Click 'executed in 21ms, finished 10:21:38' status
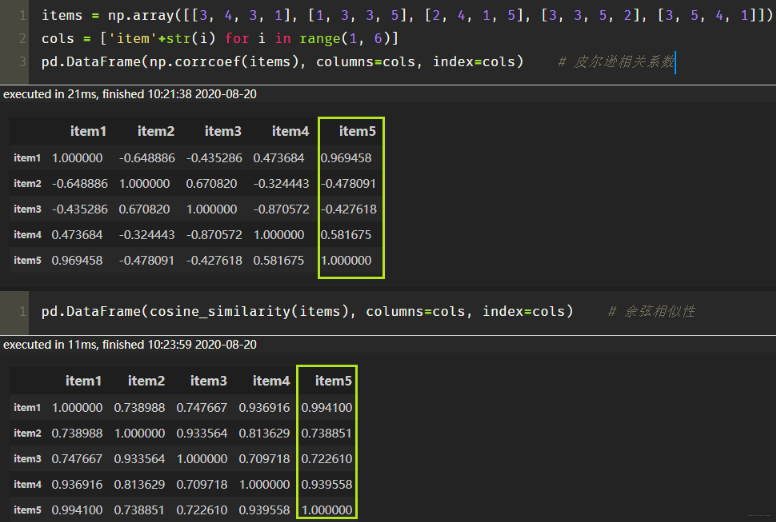Screen dimensions: 776x522 130,94
